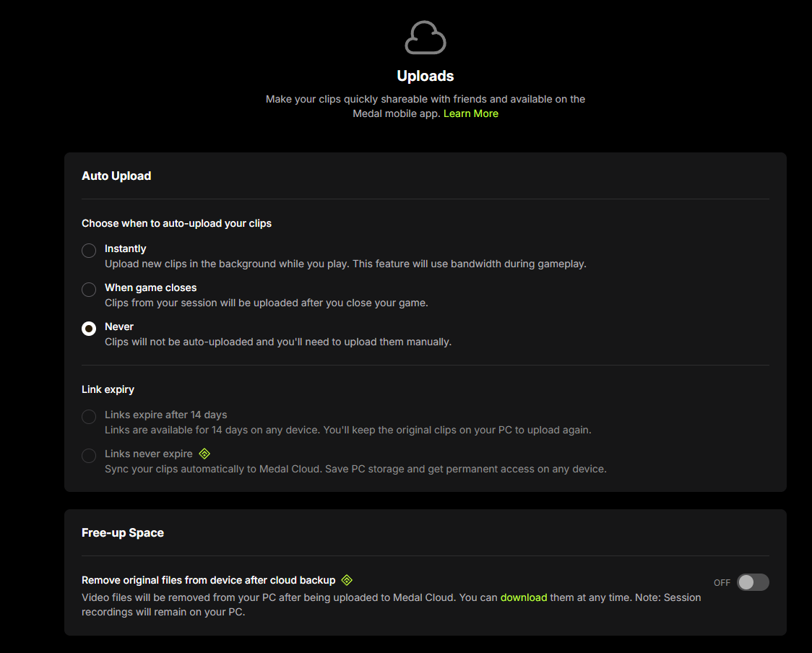Screen dimensions: 812x653
Task: Open the Learn More link
Action: coord(471,113)
